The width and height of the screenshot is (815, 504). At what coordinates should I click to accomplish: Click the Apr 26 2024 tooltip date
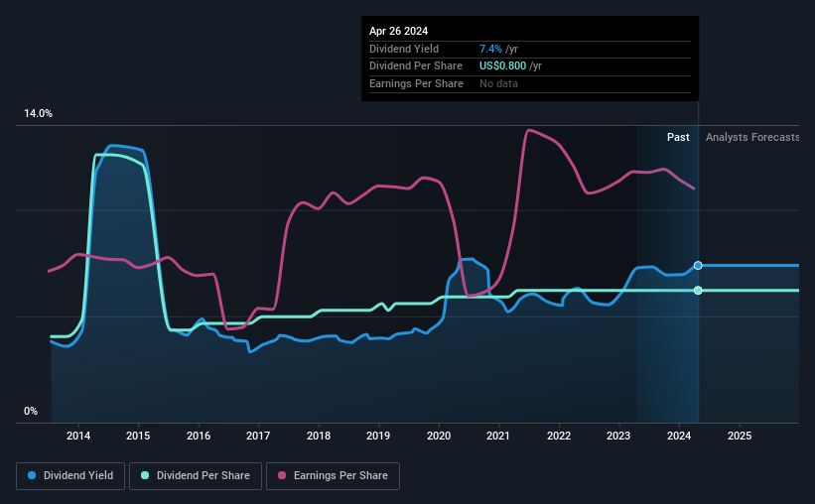tap(399, 31)
